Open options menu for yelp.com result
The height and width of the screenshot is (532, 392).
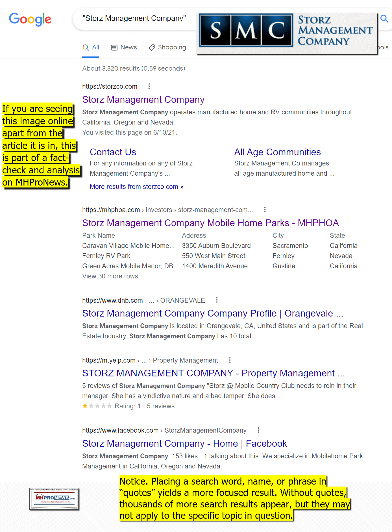[230, 360]
